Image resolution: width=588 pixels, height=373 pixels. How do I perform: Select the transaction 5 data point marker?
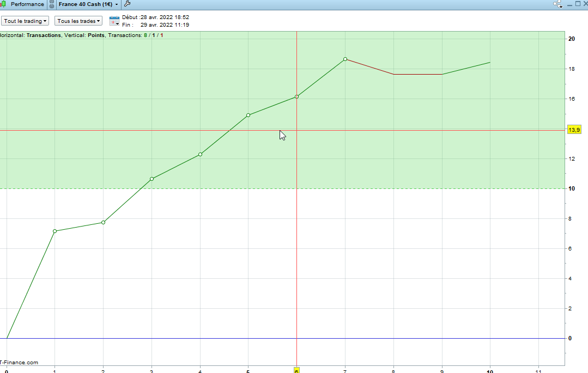point(248,115)
